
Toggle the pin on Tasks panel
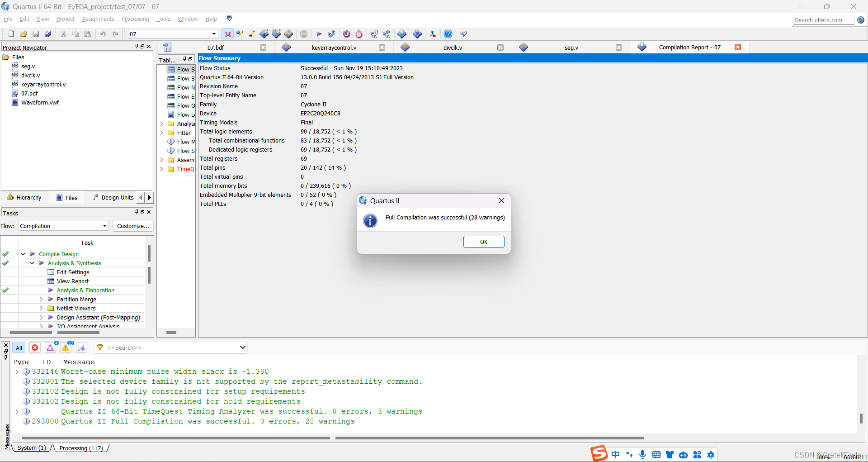click(x=137, y=212)
